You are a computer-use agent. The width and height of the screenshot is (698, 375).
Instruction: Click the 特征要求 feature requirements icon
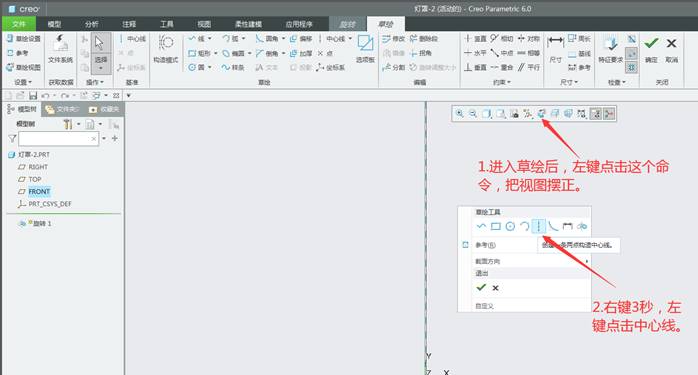610,49
